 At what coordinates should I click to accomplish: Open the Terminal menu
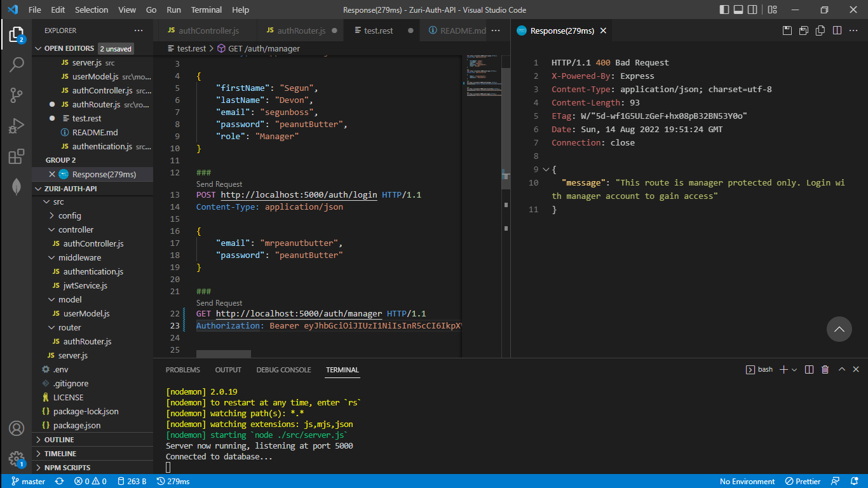(206, 10)
